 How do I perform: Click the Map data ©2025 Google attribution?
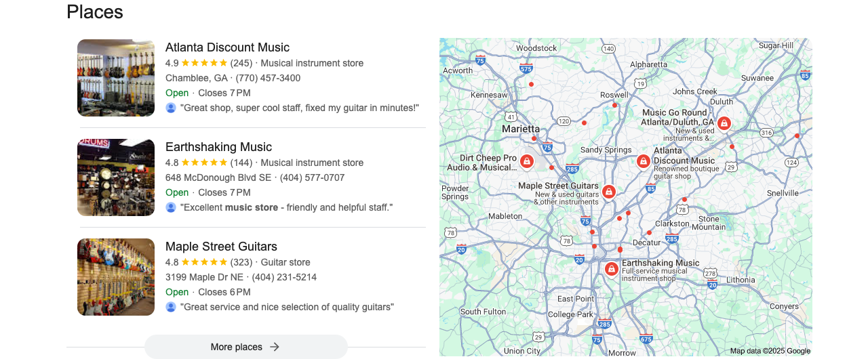[x=770, y=351]
